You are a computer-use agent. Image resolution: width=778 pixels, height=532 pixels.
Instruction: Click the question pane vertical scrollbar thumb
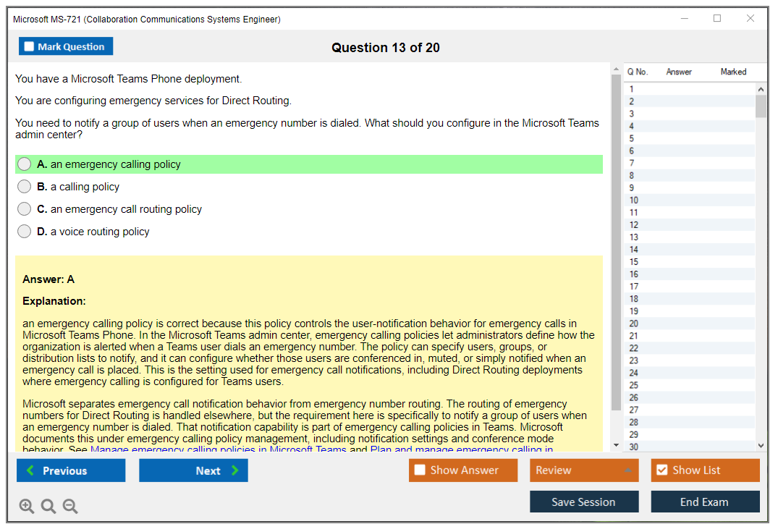616,242
